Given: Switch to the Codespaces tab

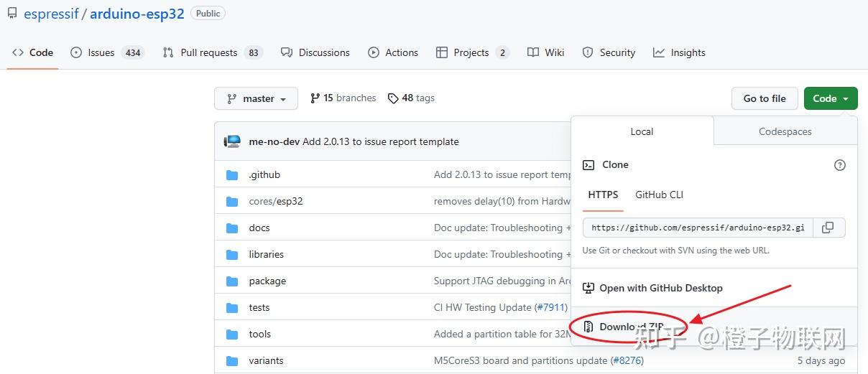Looking at the screenshot, I should [785, 131].
